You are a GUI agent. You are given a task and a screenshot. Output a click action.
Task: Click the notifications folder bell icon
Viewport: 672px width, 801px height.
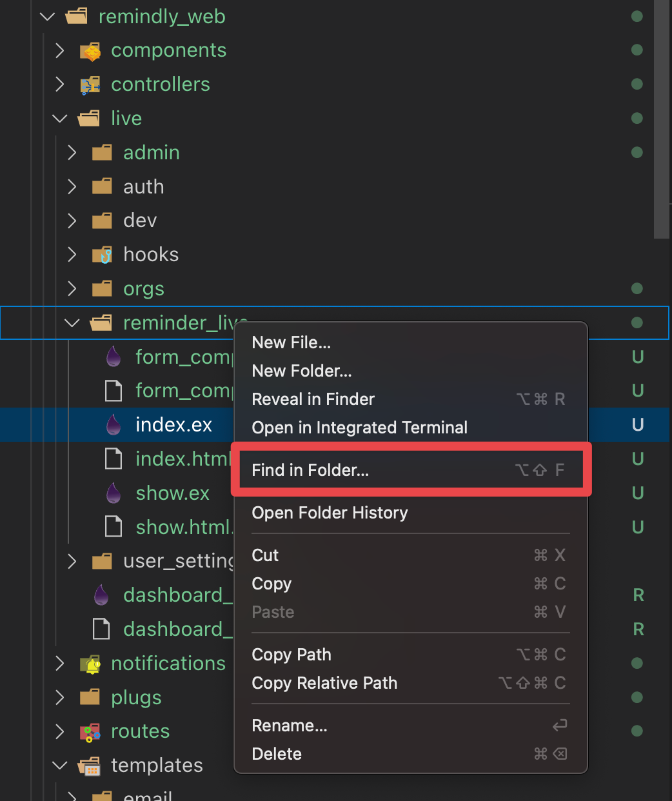(x=91, y=664)
